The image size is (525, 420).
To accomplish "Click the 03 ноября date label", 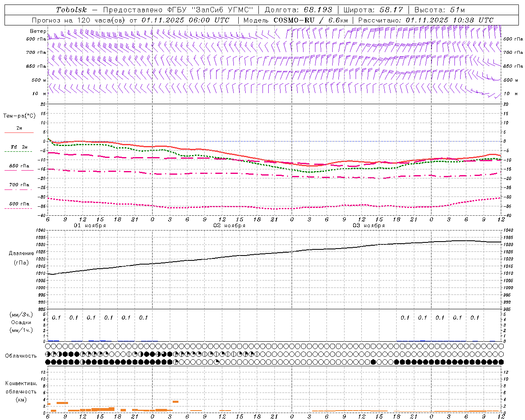I will tap(369, 226).
